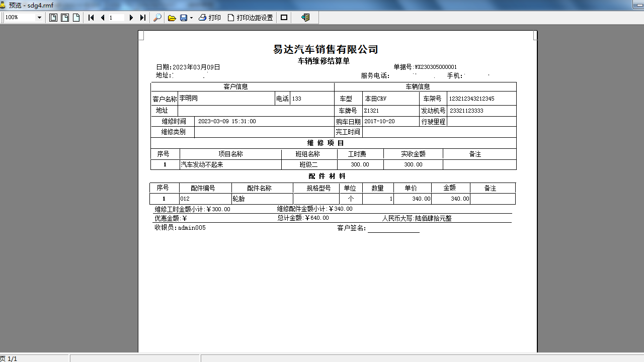The height and width of the screenshot is (362, 644).
Task: Click the magnifier find icon
Action: pos(157,18)
